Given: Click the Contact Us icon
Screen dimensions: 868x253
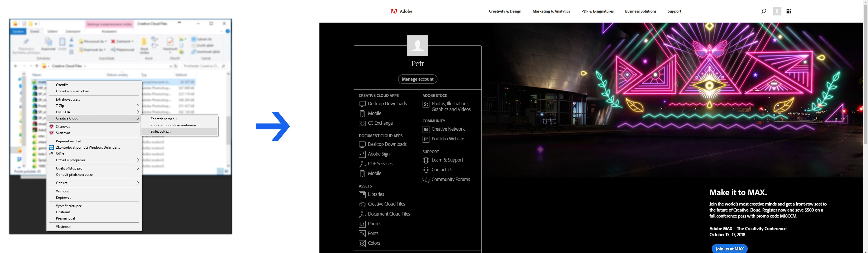Looking at the screenshot, I should [426, 170].
